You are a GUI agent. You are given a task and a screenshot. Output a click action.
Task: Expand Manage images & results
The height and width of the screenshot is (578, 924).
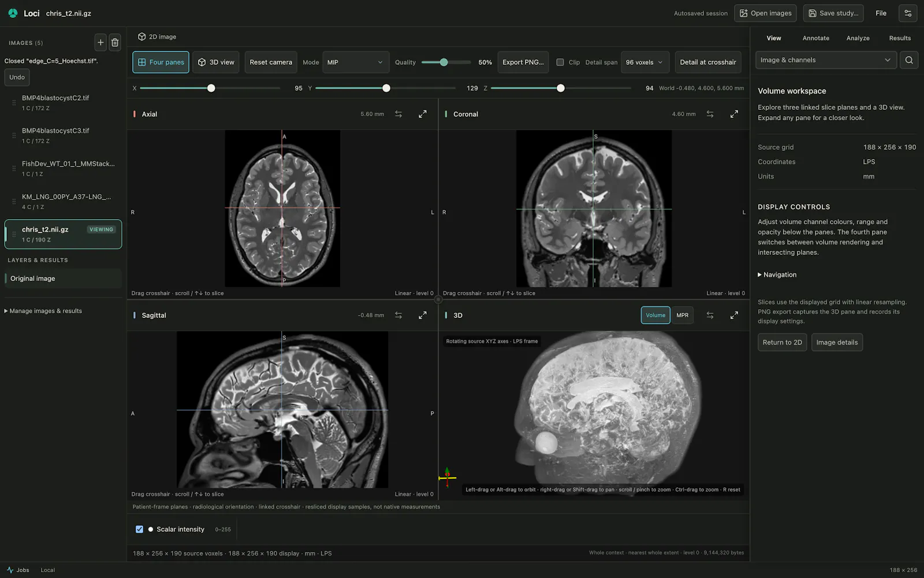pyautogui.click(x=43, y=311)
